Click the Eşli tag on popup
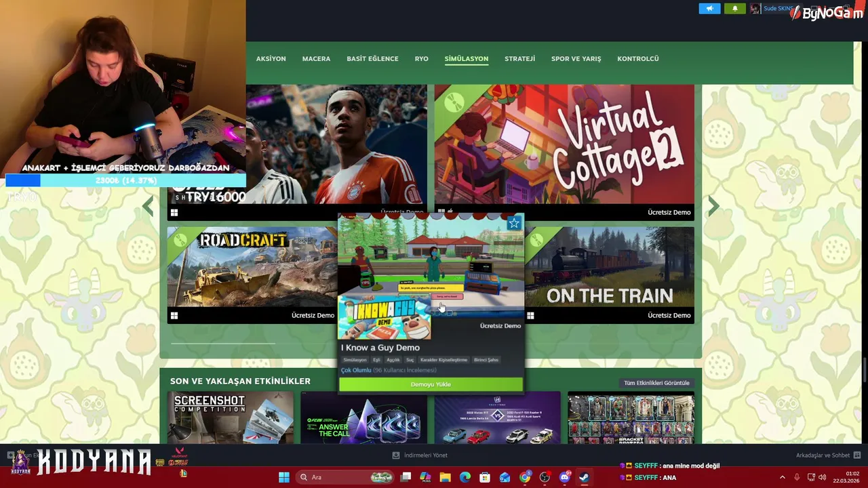 tap(376, 360)
